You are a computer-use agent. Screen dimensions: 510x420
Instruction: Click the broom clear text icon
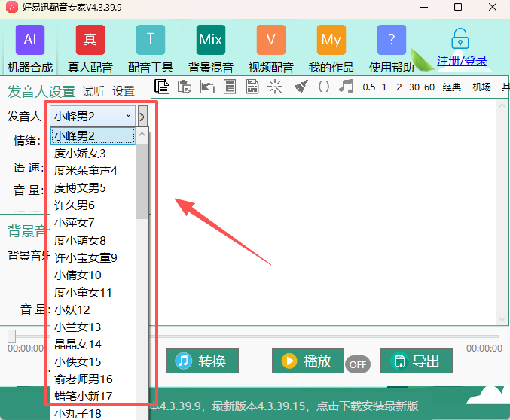click(x=301, y=87)
